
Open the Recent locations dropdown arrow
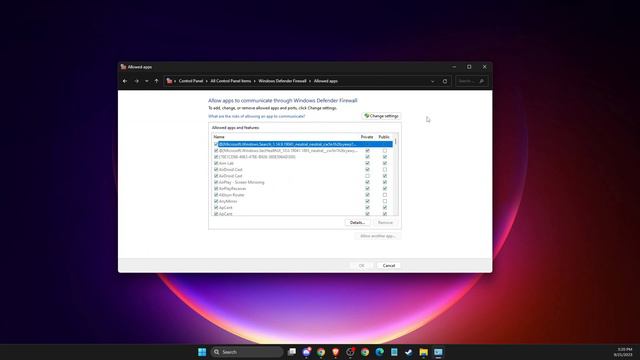pyautogui.click(x=147, y=81)
